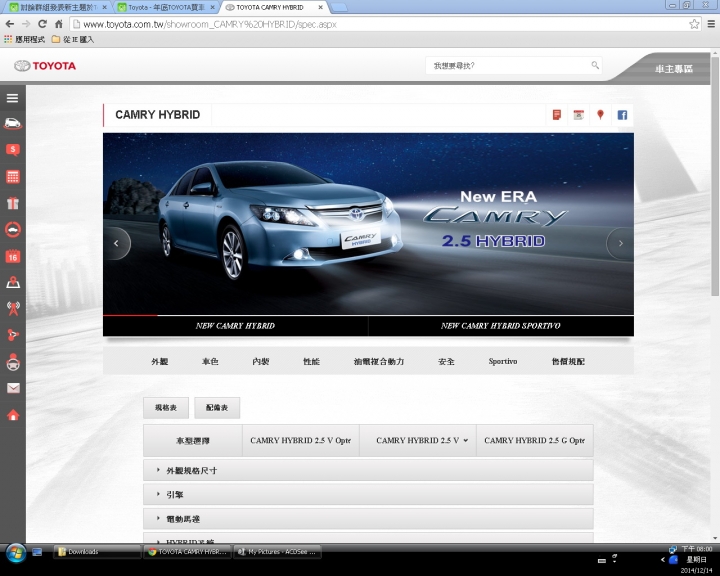Image resolution: width=720 pixels, height=576 pixels.
Task: Open the Windows Start button
Action: point(15,552)
